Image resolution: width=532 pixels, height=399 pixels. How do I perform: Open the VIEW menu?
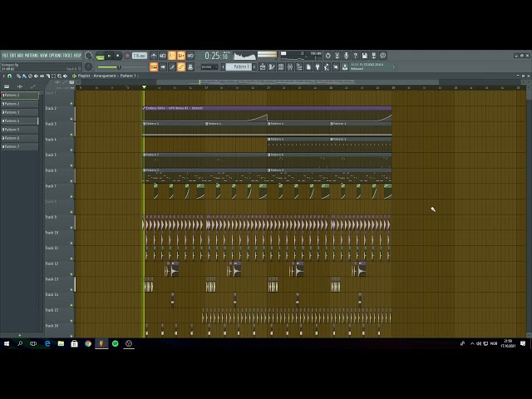(x=44, y=56)
